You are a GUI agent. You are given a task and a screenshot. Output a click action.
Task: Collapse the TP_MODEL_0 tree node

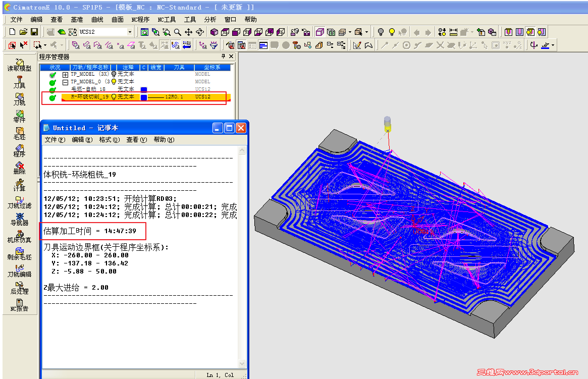[x=65, y=82]
